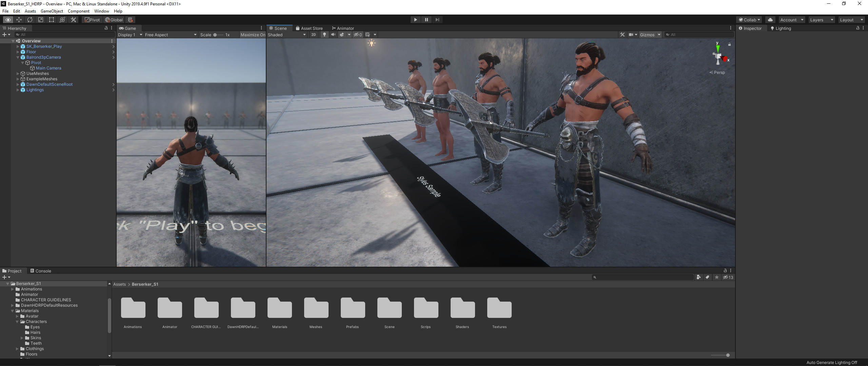
Task: Toggle hidden packages count 13
Action: [x=728, y=277]
